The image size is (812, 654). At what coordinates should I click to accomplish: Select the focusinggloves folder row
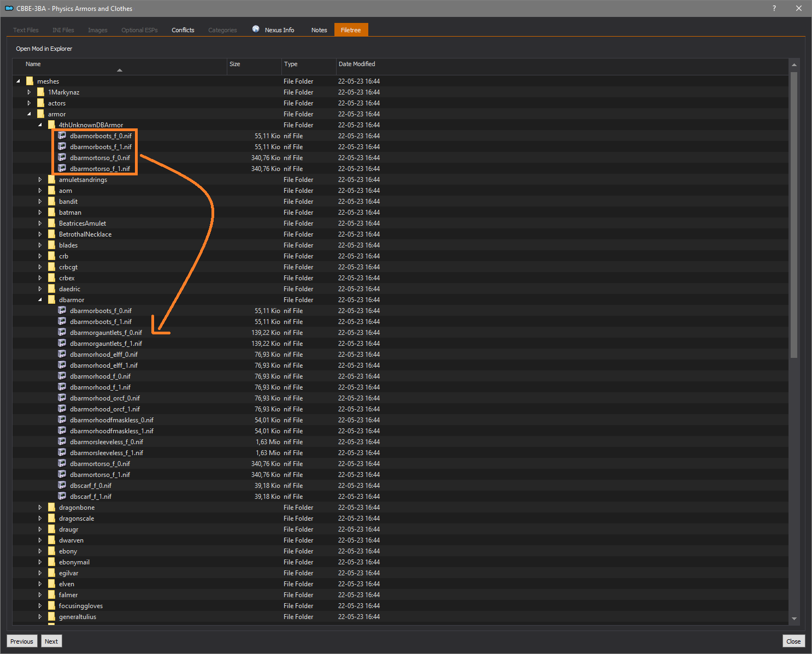[401, 605]
